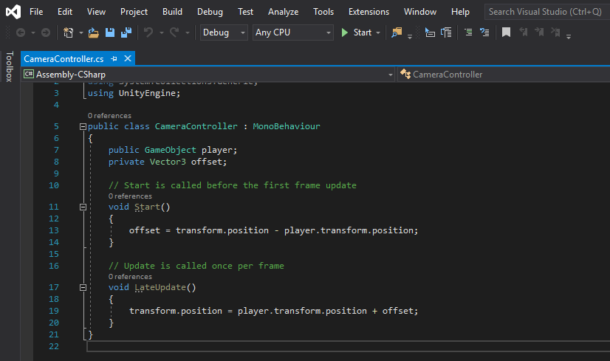Collapse the Start method outline
Image resolution: width=610 pixels, height=361 pixels.
pyautogui.click(x=83, y=207)
